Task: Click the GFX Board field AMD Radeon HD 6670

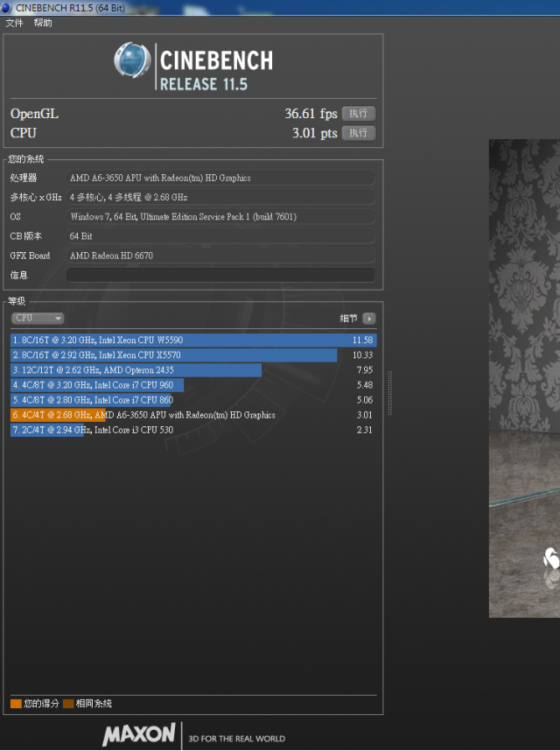Action: tap(220, 256)
